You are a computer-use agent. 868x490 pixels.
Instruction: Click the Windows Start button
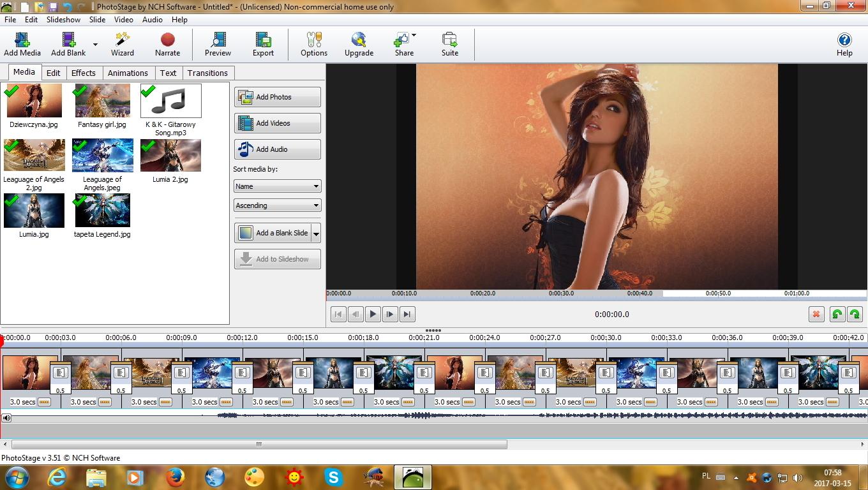point(17,477)
